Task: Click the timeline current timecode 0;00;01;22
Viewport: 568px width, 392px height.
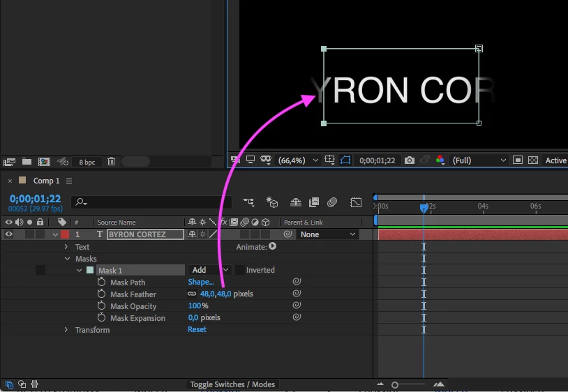Action: [35, 199]
